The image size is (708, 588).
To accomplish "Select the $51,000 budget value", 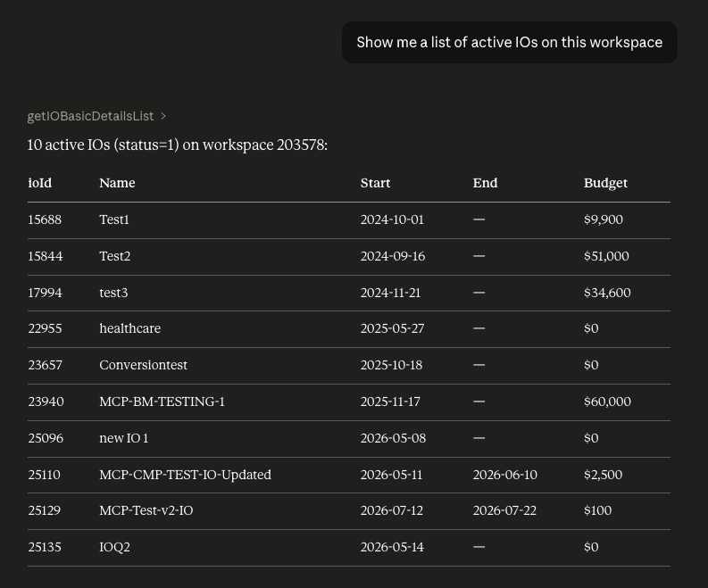I will (606, 256).
